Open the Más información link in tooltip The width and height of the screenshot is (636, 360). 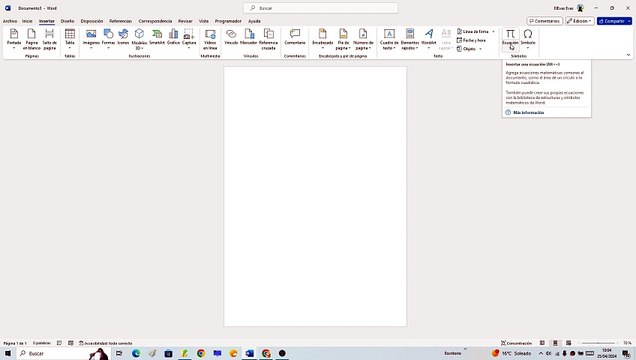[x=529, y=112]
